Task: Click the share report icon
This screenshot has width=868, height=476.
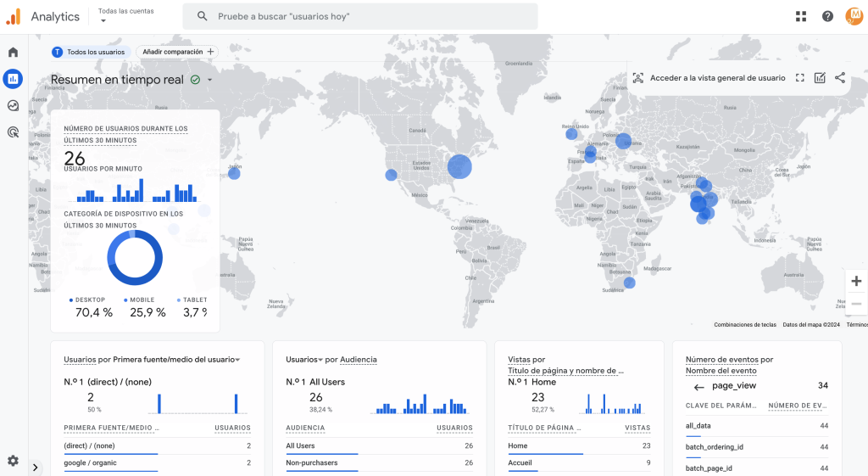Action: (x=840, y=78)
